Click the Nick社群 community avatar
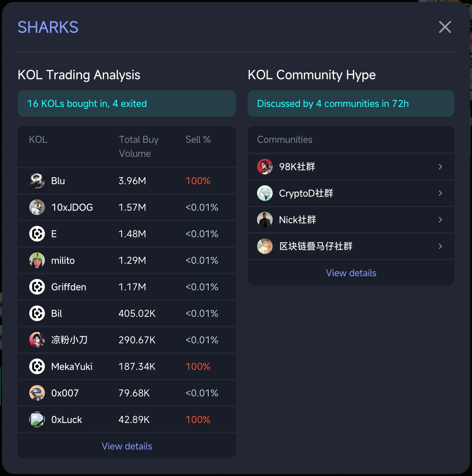 point(265,220)
